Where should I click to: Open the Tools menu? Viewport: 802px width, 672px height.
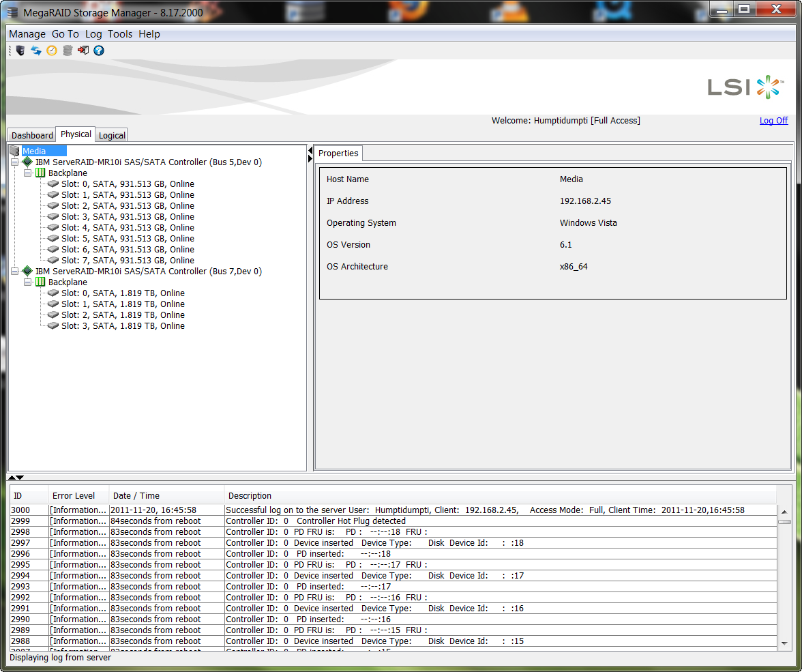click(x=120, y=34)
